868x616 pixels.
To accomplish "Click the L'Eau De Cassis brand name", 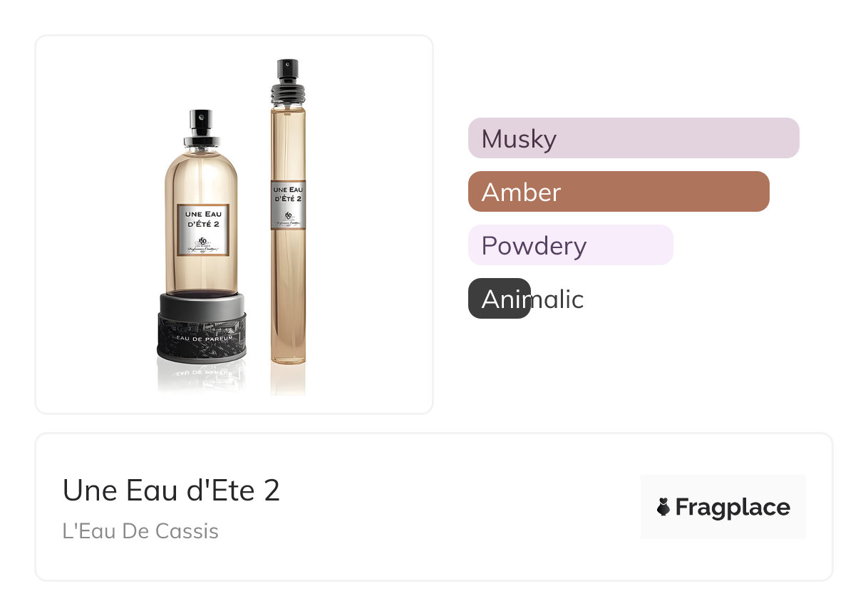I will click(x=140, y=531).
